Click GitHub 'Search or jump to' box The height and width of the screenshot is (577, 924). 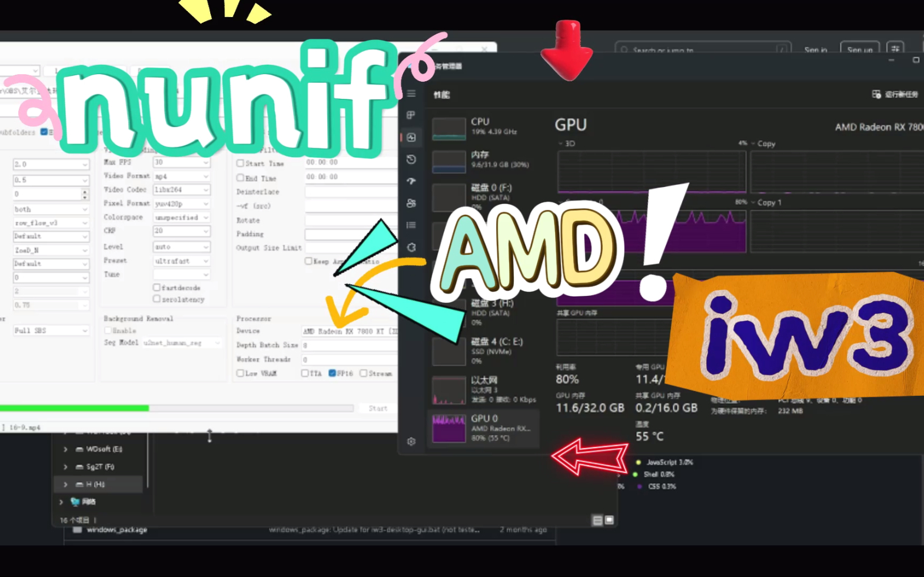click(703, 50)
